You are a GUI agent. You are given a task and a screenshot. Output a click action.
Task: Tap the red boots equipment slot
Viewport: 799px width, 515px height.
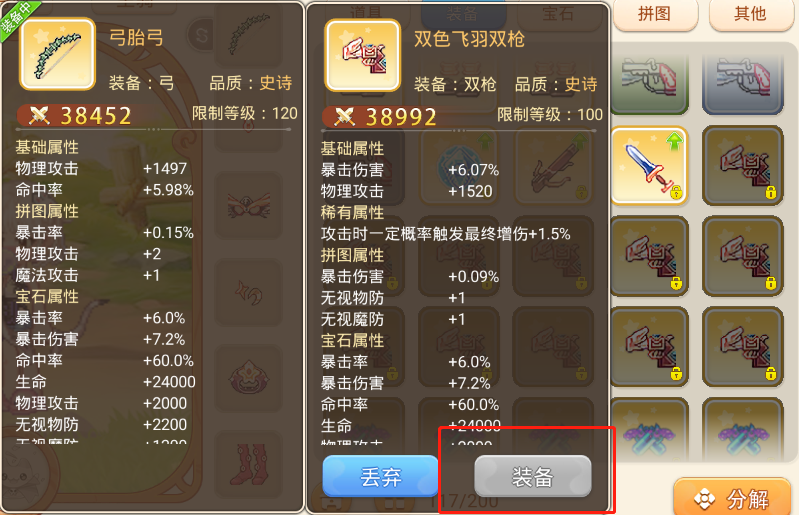249,465
